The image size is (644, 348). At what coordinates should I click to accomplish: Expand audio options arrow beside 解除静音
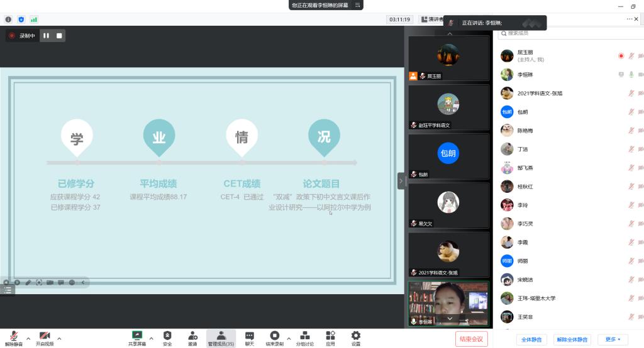point(28,338)
